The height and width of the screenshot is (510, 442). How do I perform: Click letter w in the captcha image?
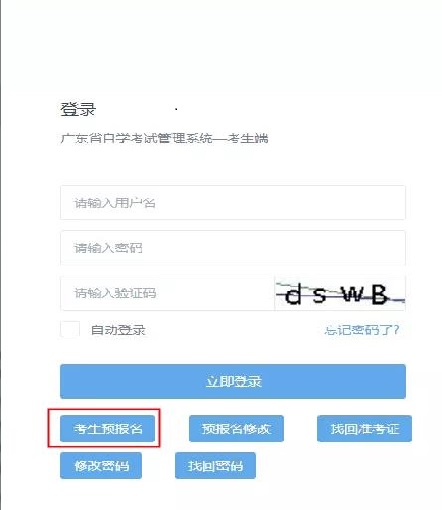pyautogui.click(x=352, y=295)
